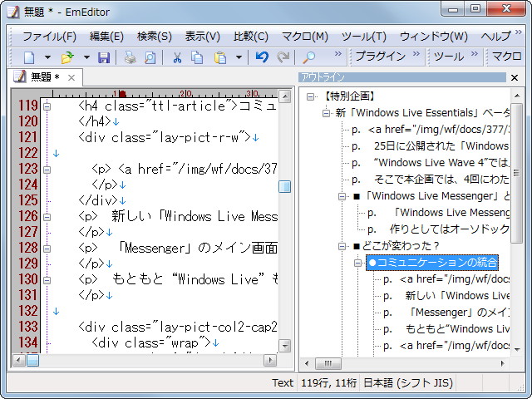Click the outline panel horizontal scrollbar thumb
The width and height of the screenshot is (532, 399).
(x=328, y=363)
